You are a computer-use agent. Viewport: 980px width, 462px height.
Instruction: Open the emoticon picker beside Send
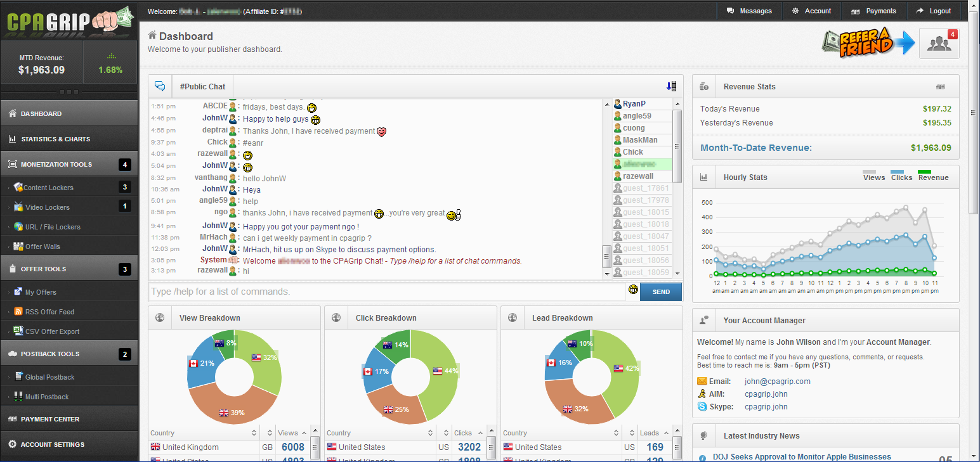pyautogui.click(x=633, y=290)
